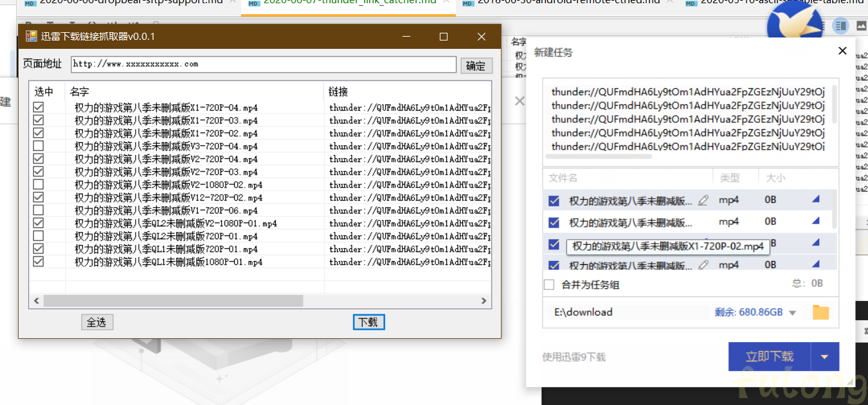The image size is (868, 405).
Task: Click the 立即下载 button
Action: coord(770,357)
